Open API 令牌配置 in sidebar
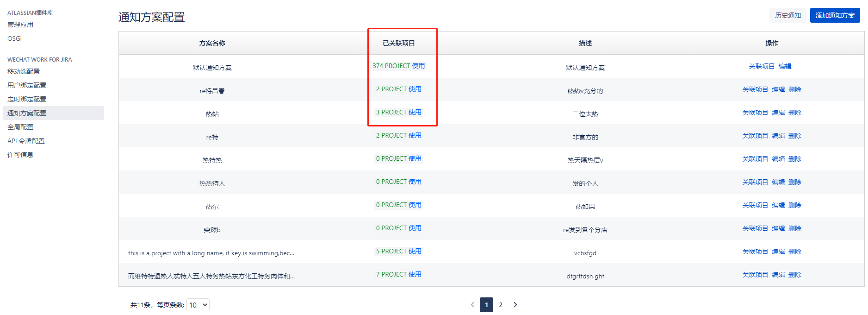This screenshot has width=868, height=315. point(26,141)
